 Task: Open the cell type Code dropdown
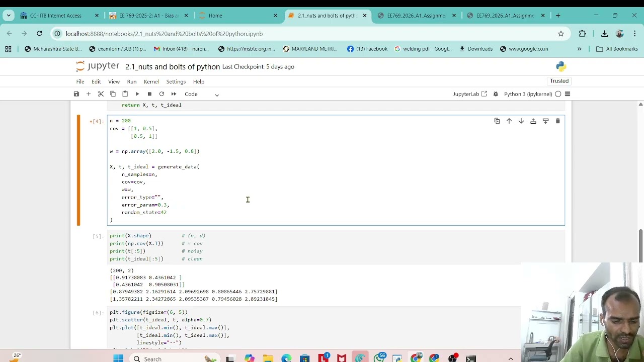(x=202, y=94)
